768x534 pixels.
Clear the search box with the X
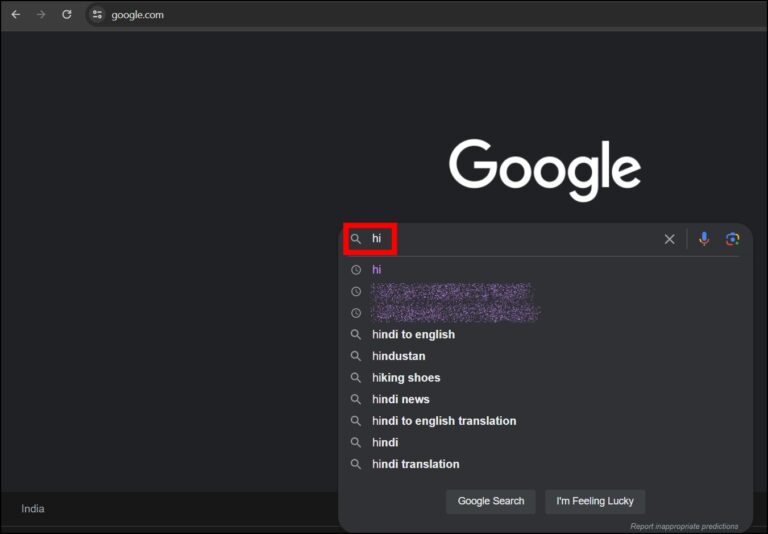point(669,239)
